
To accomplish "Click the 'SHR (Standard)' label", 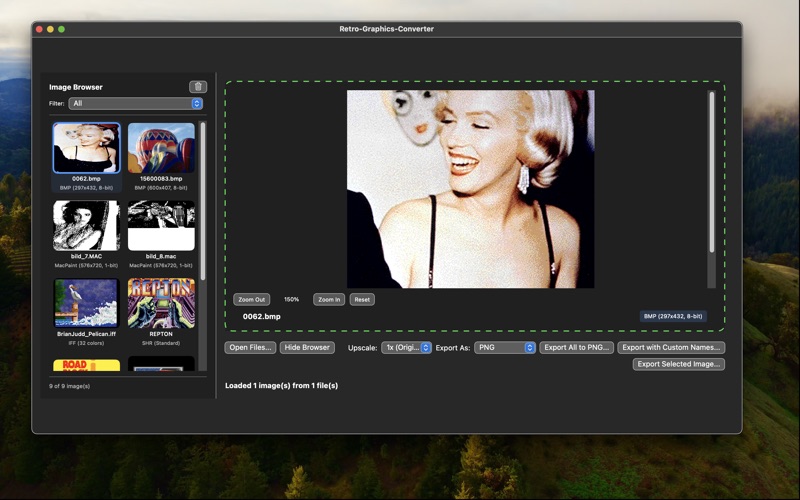I will (x=161, y=343).
